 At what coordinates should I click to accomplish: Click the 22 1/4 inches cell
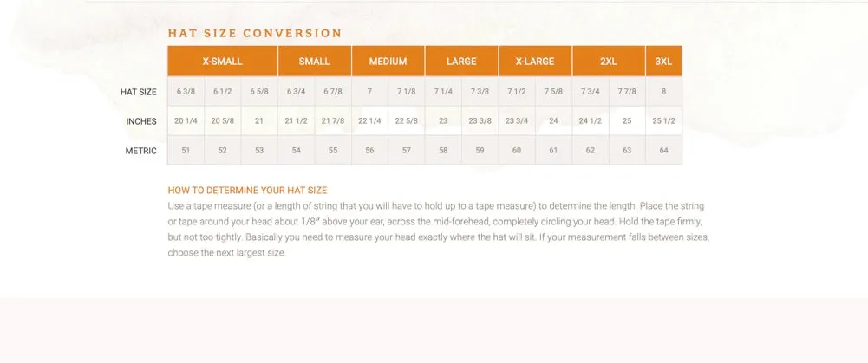click(x=369, y=120)
